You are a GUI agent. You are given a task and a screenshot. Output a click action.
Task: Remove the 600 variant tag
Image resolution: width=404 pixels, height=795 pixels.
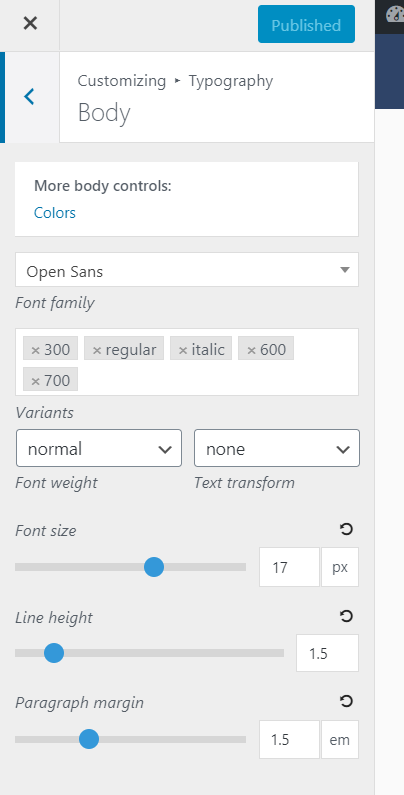[x=251, y=350]
